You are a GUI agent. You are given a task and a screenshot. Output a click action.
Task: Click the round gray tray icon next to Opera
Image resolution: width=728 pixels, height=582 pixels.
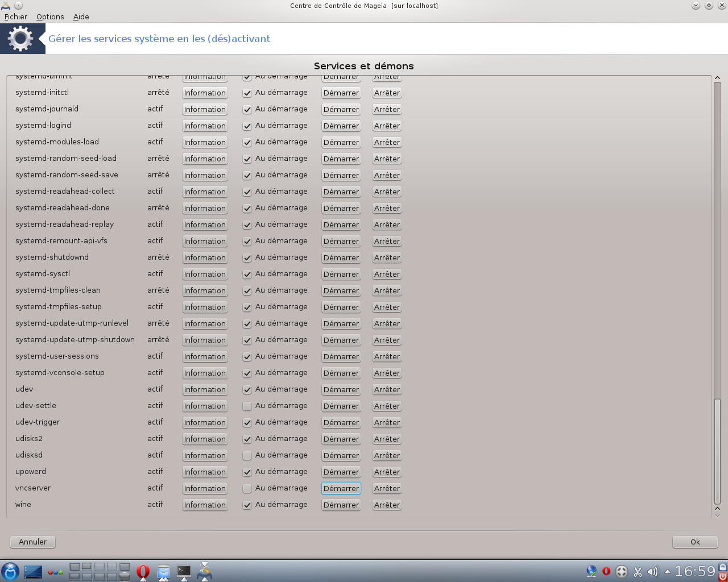click(x=622, y=572)
